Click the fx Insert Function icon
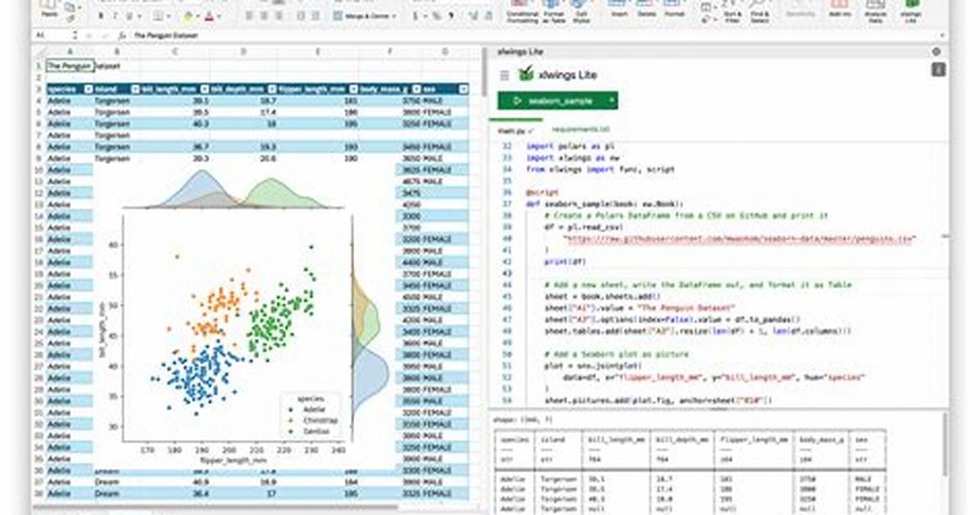The height and width of the screenshot is (515, 980). (122, 35)
